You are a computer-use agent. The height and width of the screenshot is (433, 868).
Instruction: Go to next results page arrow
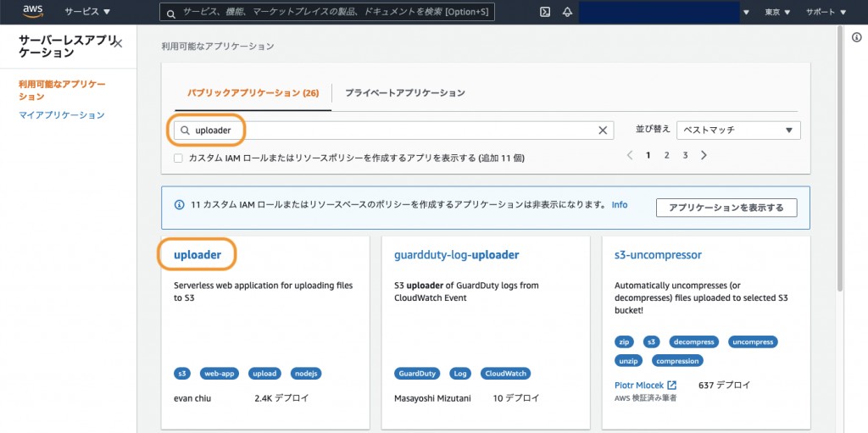(704, 156)
